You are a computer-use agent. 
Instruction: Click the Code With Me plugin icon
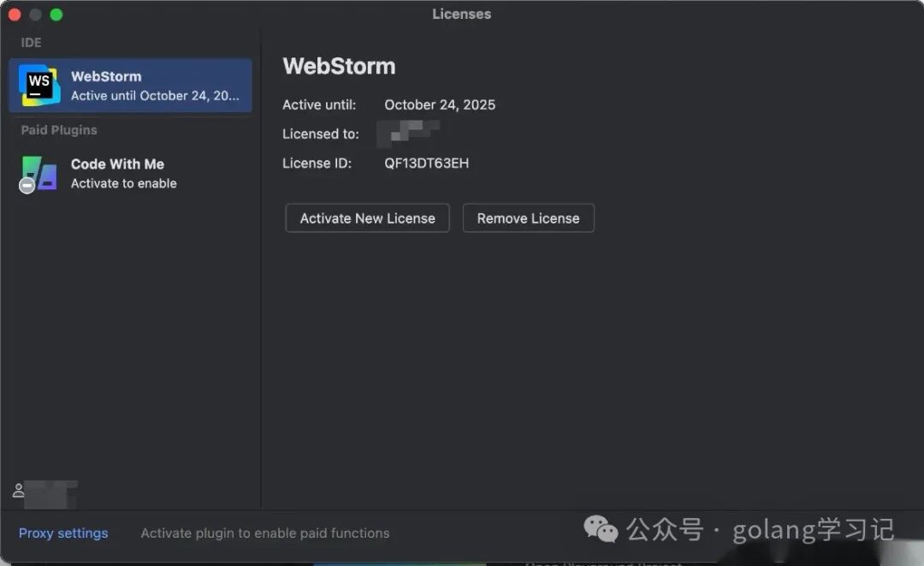click(38, 175)
